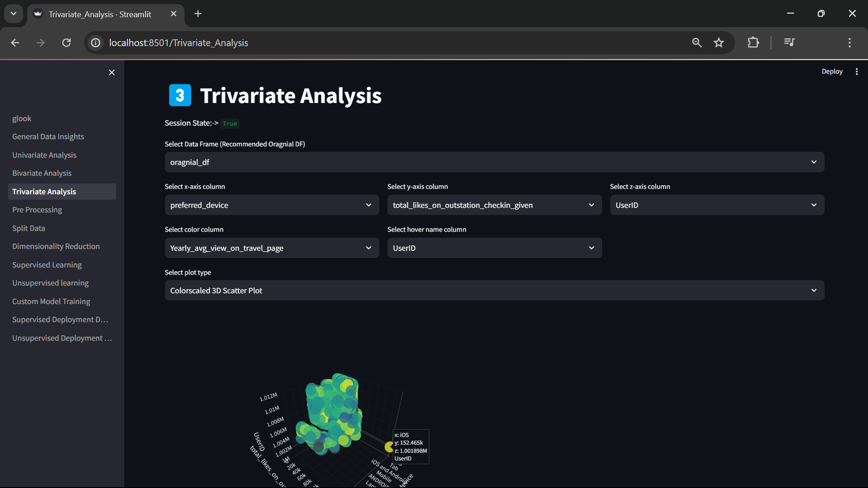Open the z-axis column UserID dropdown
This screenshot has width=868, height=488.
[x=717, y=205]
